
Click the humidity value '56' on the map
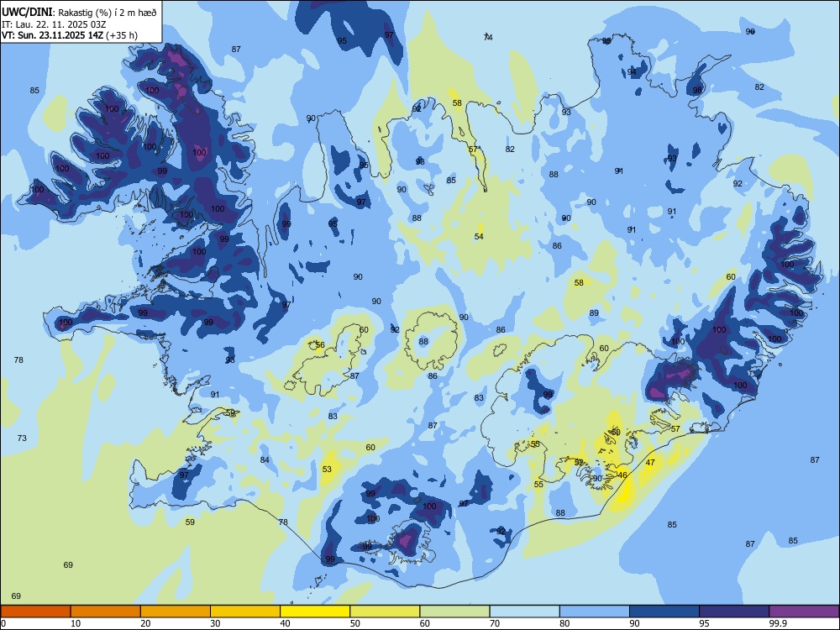pyautogui.click(x=320, y=344)
